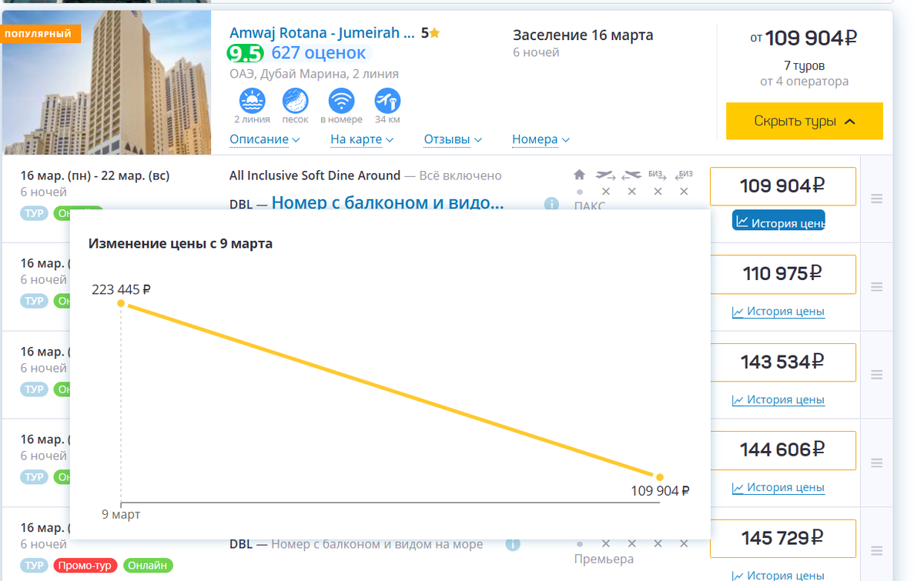
Task: Click the ПАКС operator label
Action: click(x=590, y=205)
